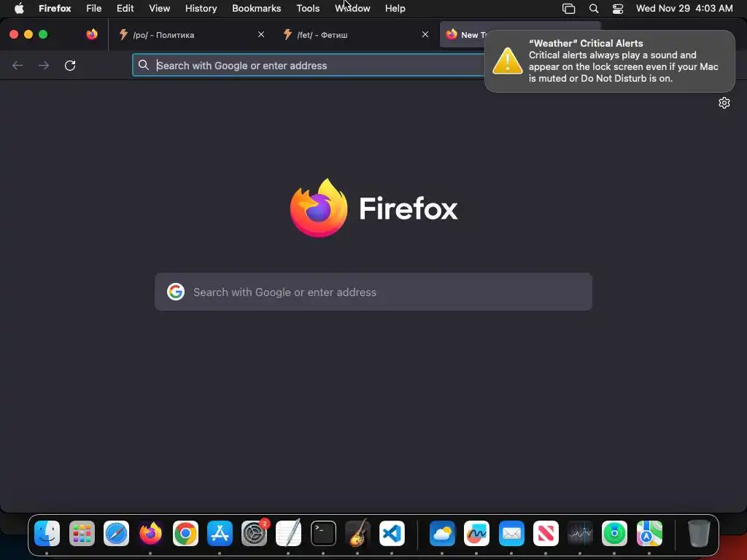Go forward one page
This screenshot has width=747, height=560.
click(x=44, y=65)
